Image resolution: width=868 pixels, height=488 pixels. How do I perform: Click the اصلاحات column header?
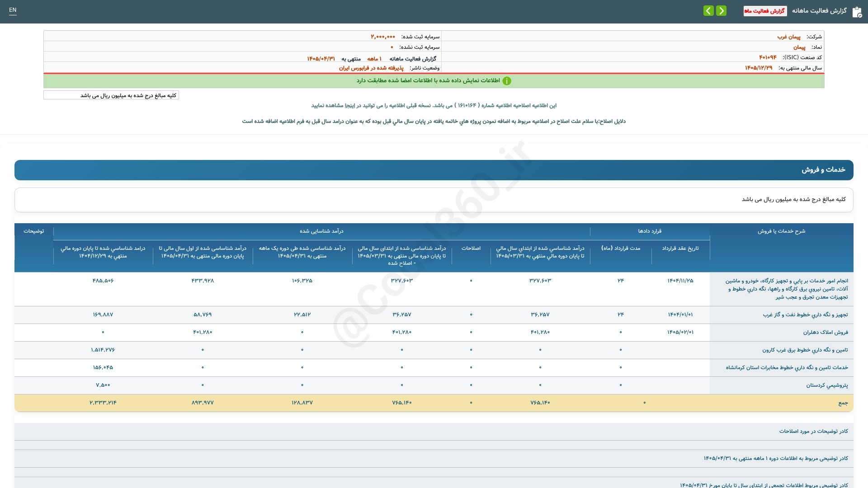click(x=471, y=249)
